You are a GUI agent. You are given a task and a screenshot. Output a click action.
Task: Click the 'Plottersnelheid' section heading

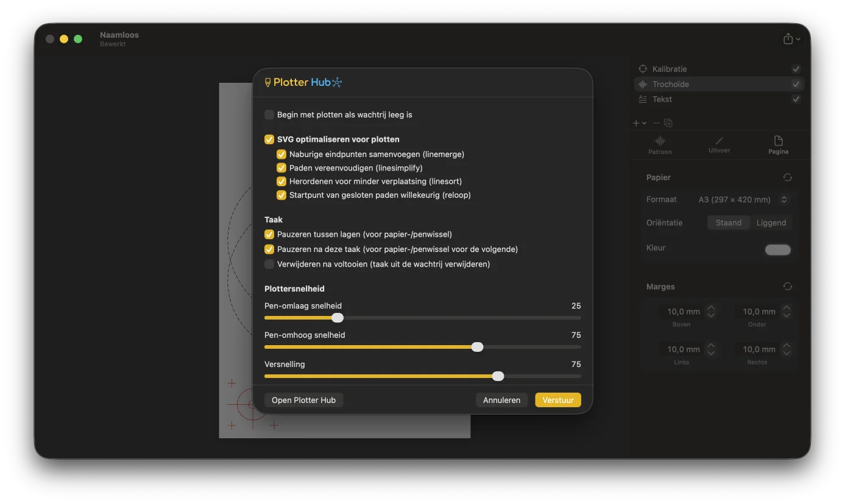pyautogui.click(x=294, y=289)
